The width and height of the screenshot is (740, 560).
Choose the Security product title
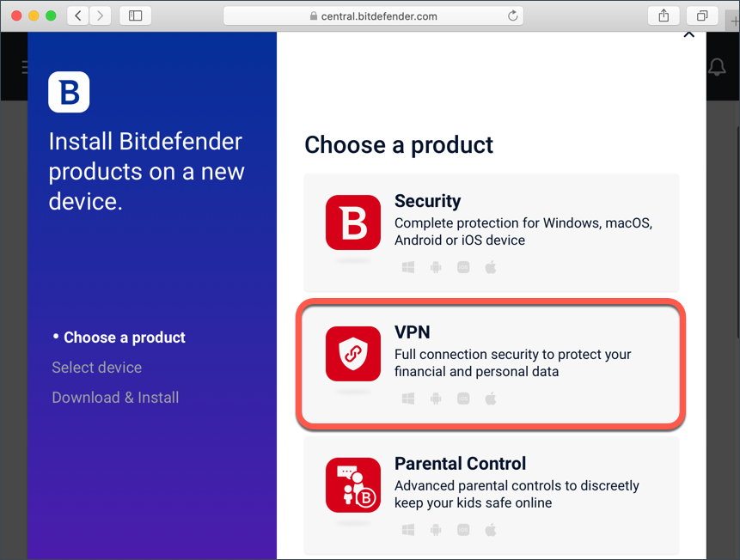pos(427,201)
